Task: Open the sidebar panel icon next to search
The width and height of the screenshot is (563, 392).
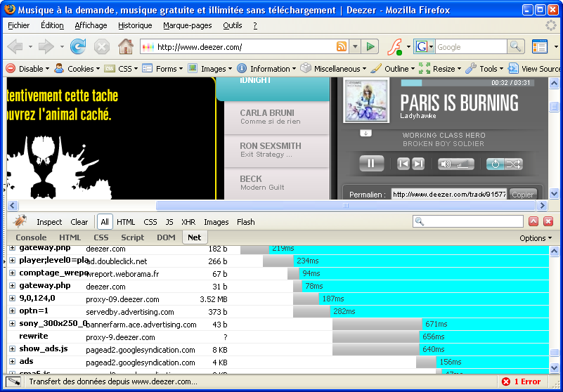Action: tap(540, 46)
